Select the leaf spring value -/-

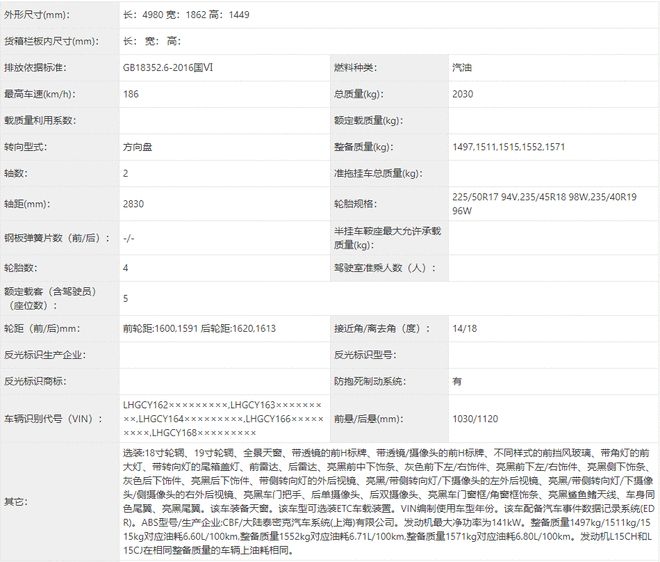coord(128,238)
